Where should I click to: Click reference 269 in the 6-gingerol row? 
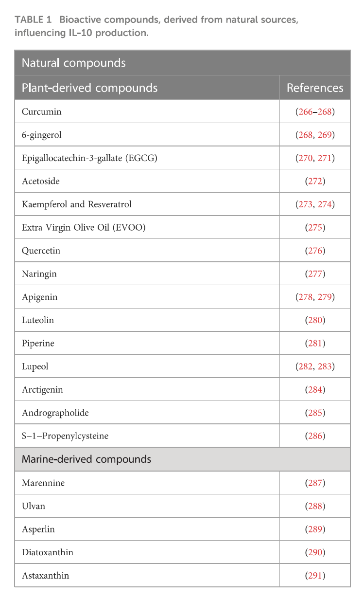(325, 135)
